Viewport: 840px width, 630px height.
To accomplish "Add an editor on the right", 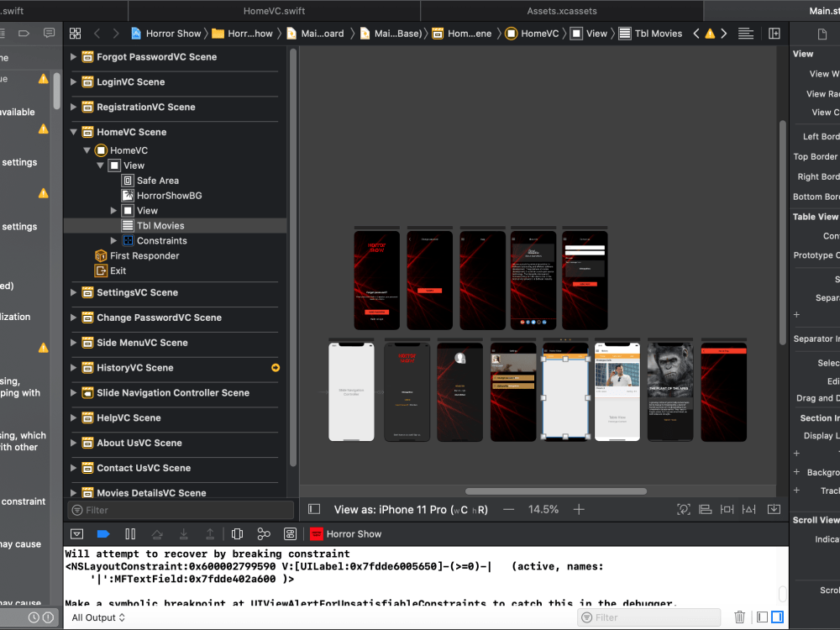I will [x=774, y=34].
